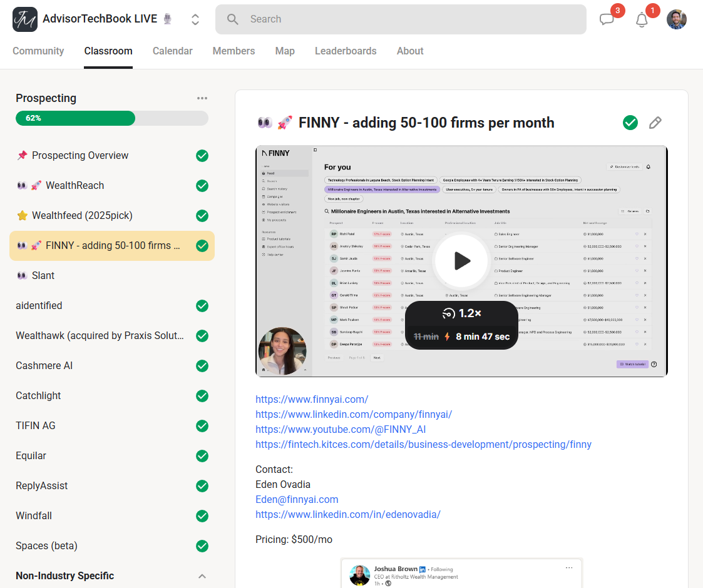Screen dimensions: 703x588
Task: Open the user profile avatar
Action: tap(676, 19)
